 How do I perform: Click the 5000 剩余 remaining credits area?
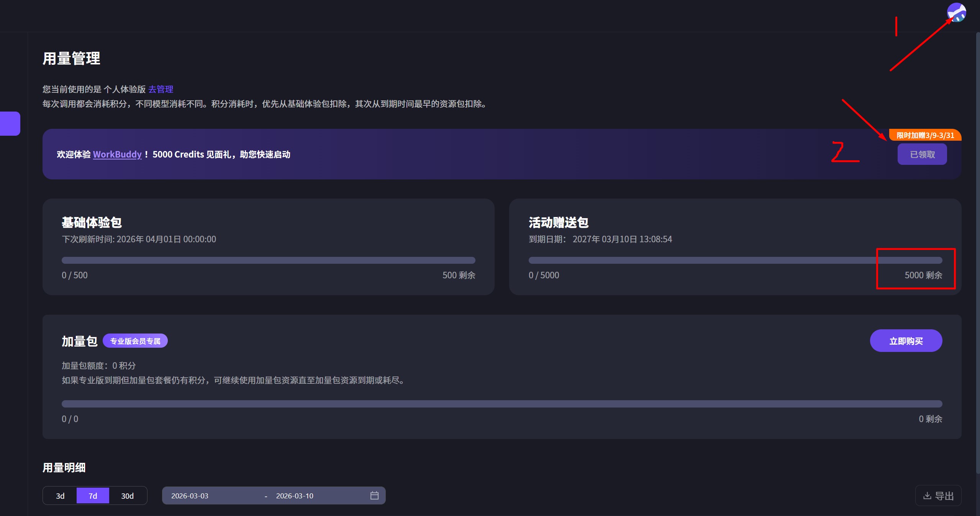[923, 275]
